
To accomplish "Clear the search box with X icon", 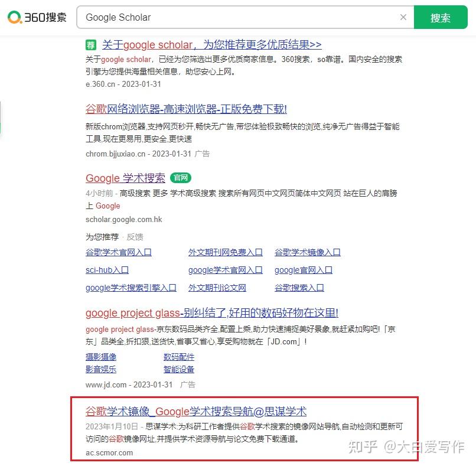I will pyautogui.click(x=403, y=17).
